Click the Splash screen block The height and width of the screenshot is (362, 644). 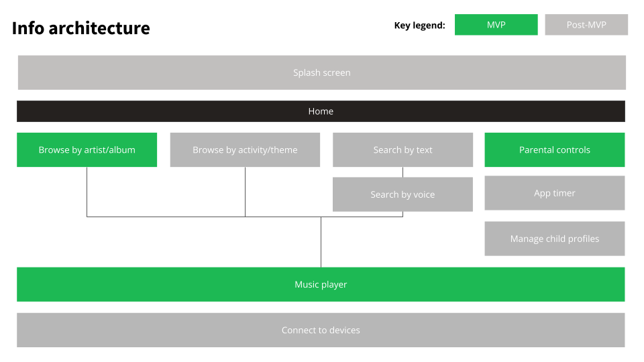coord(321,72)
